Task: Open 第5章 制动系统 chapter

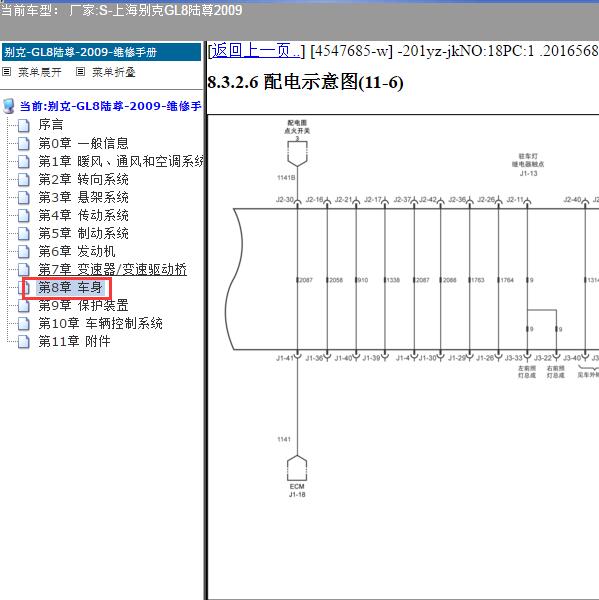Action: [x=83, y=233]
